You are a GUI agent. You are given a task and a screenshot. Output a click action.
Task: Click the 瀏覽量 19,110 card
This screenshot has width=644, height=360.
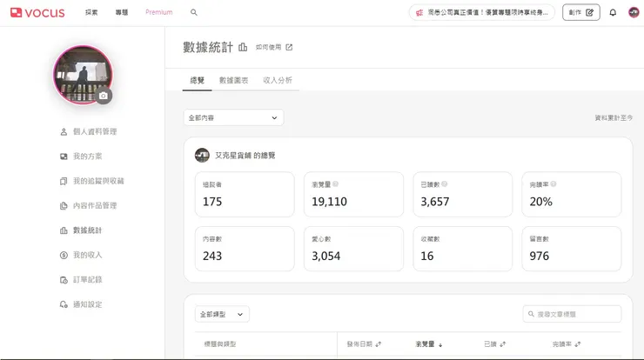pyautogui.click(x=353, y=194)
